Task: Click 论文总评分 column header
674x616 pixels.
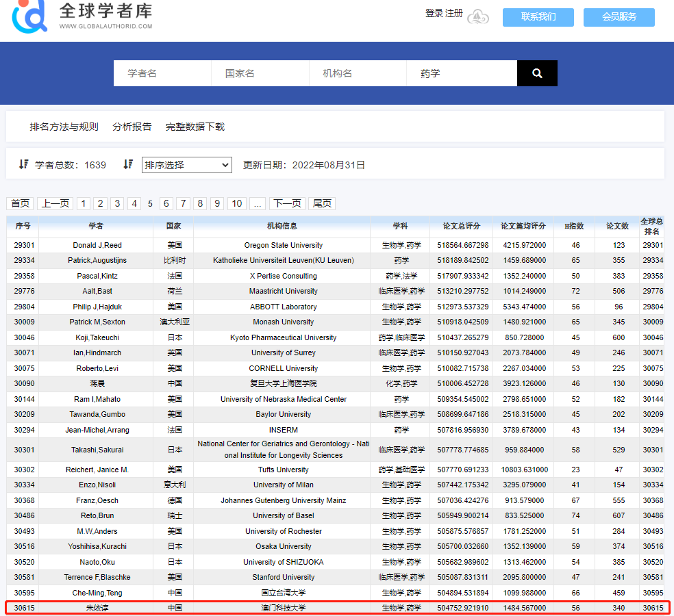Action: [x=461, y=226]
